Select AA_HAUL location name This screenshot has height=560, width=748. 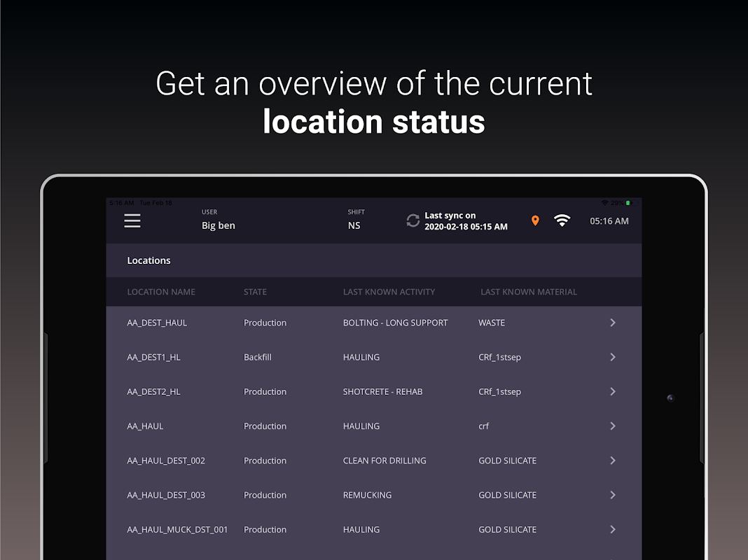tap(145, 426)
